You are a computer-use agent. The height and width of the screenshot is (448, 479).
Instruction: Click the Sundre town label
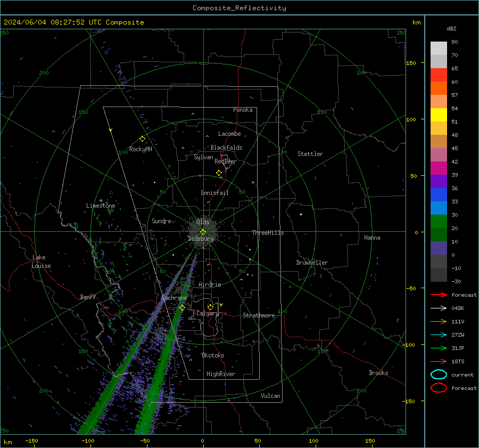pyautogui.click(x=161, y=221)
